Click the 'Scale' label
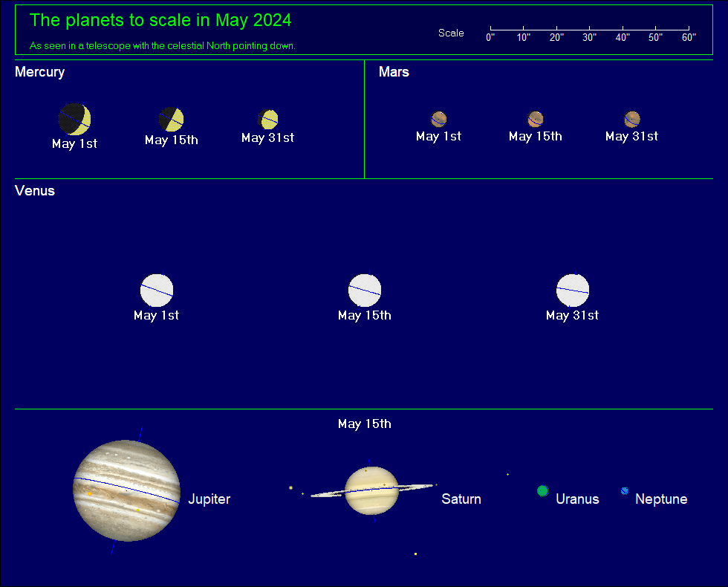Viewport: 728px width, 587px height. [x=451, y=33]
